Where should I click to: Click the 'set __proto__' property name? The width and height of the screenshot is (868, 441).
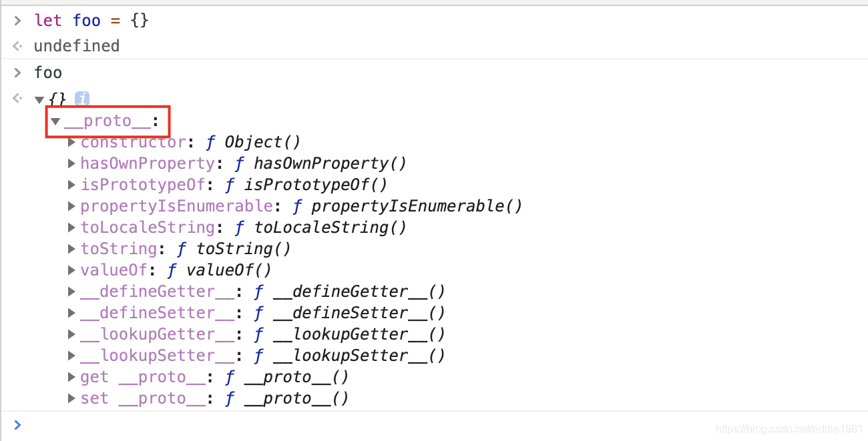click(x=142, y=398)
